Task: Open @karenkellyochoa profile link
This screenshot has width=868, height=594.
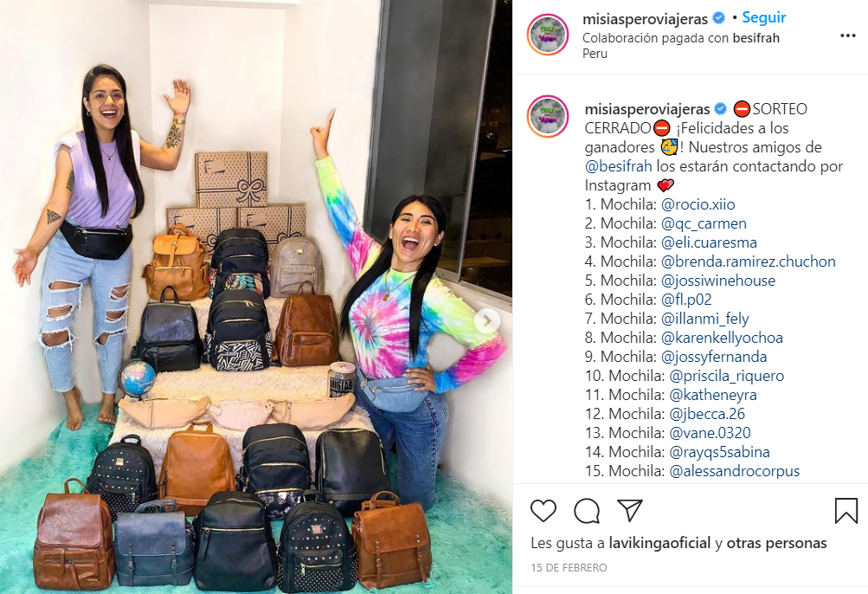Action: [x=722, y=338]
